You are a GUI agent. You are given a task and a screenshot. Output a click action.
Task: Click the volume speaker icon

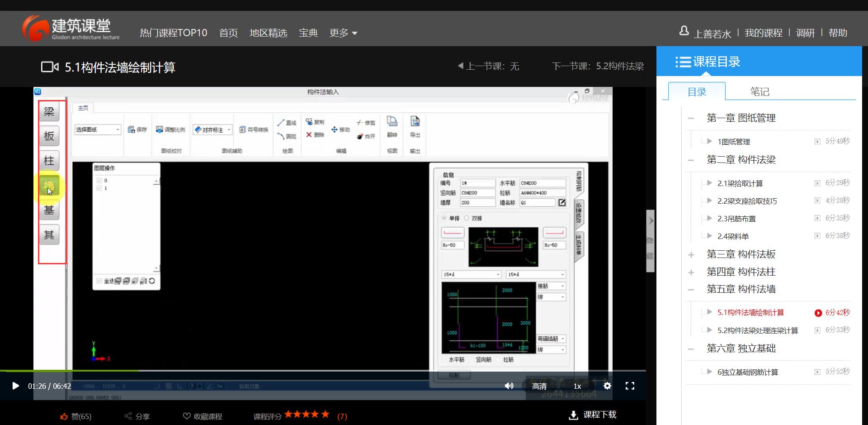pos(509,386)
